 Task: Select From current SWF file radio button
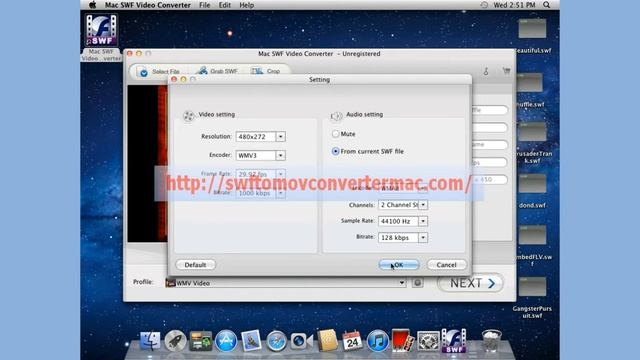click(x=336, y=151)
